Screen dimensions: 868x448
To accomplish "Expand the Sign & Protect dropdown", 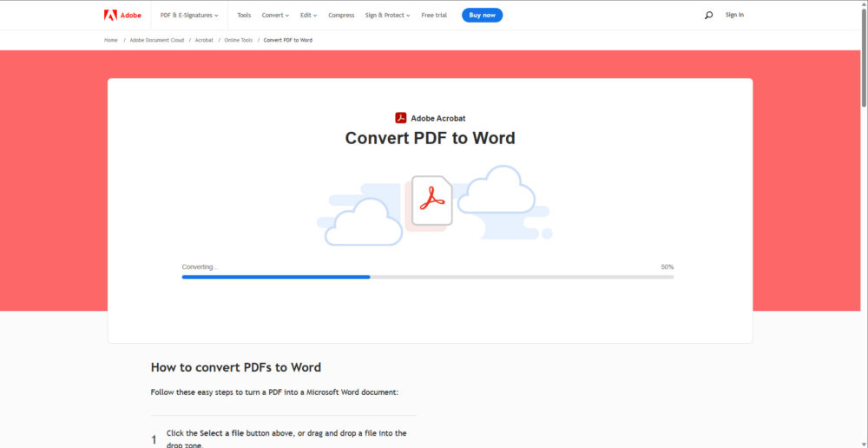I will point(387,16).
